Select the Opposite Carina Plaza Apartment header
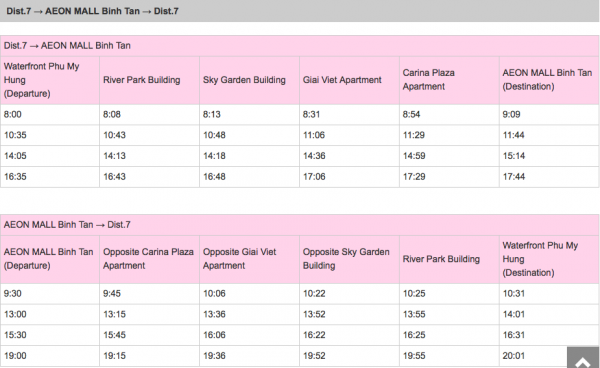 [x=149, y=259]
